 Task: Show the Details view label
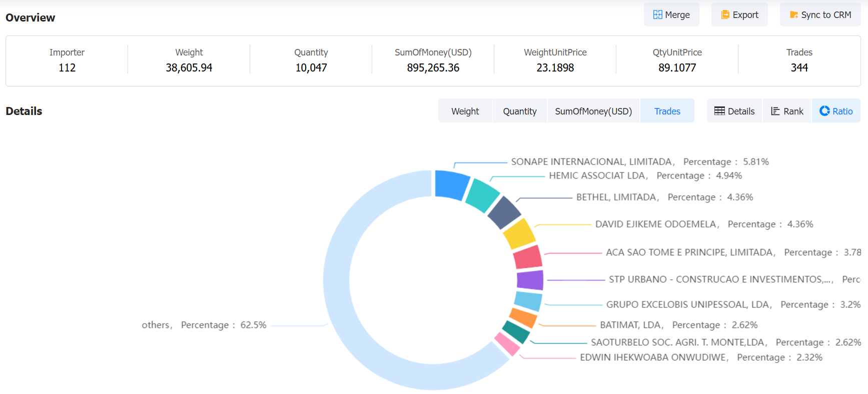click(x=741, y=111)
